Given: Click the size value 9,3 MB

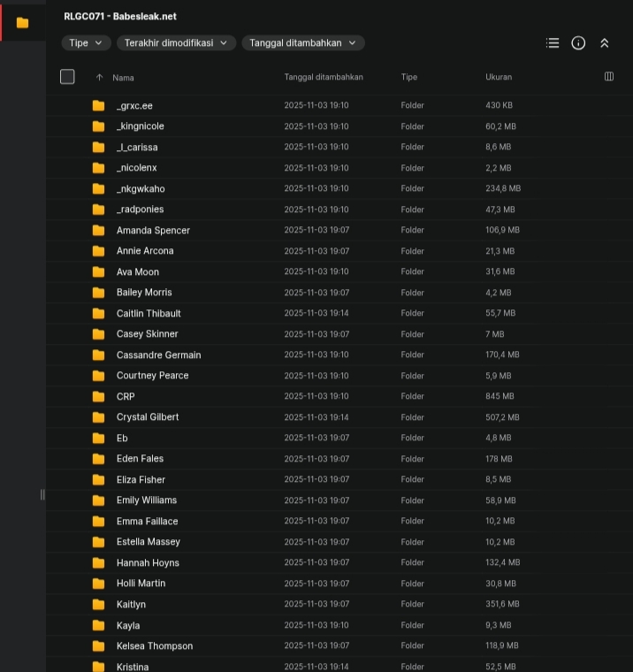Looking at the screenshot, I should pyautogui.click(x=499, y=625).
